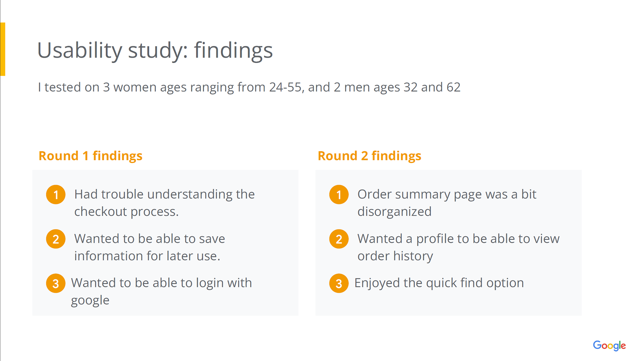The height and width of the screenshot is (361, 644).
Task: Click the 'Round 2 findings' heading
Action: [x=369, y=156]
